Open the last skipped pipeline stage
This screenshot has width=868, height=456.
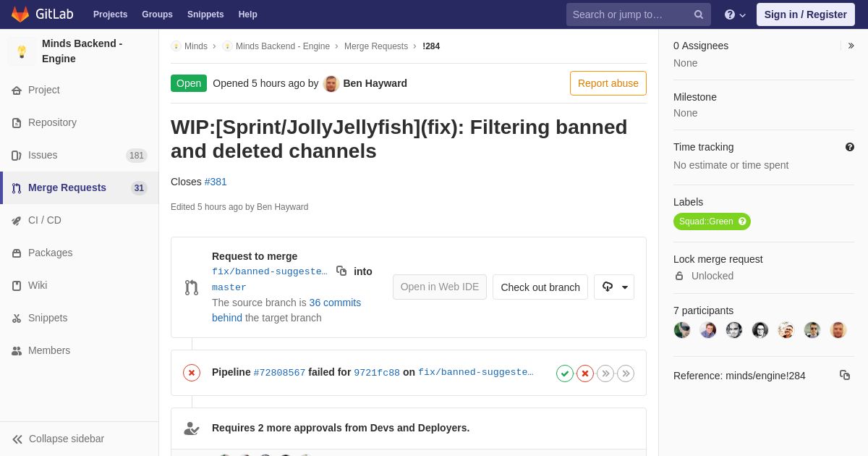(626, 373)
